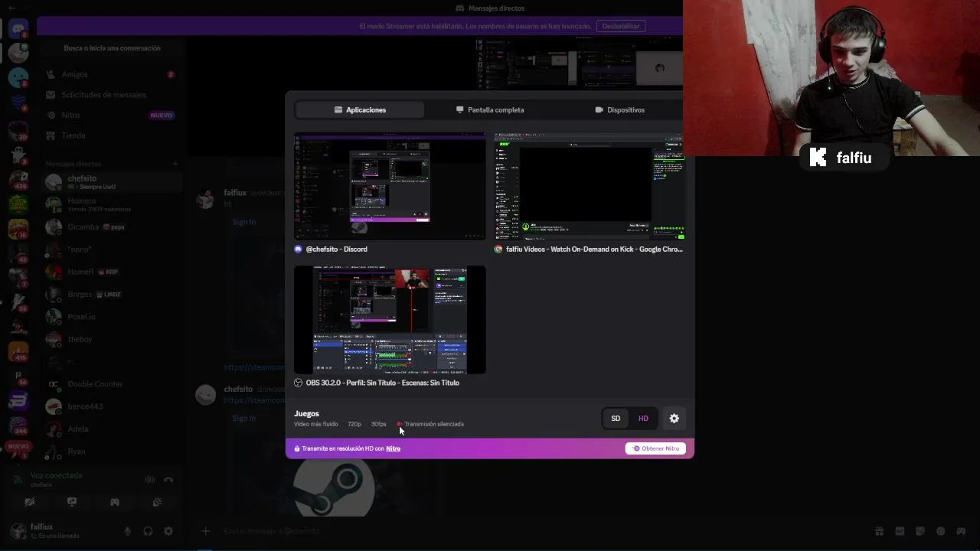
Task: Open the gift icon in message bar
Action: 880,531
